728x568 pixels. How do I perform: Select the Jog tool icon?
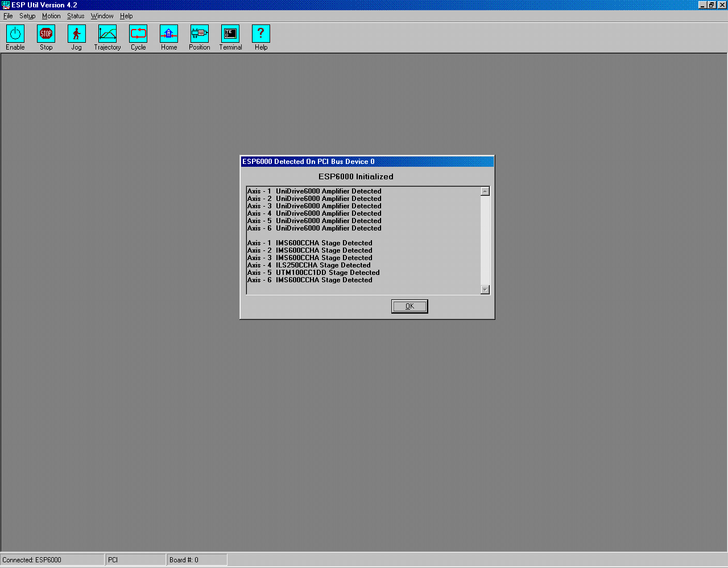coord(77,34)
